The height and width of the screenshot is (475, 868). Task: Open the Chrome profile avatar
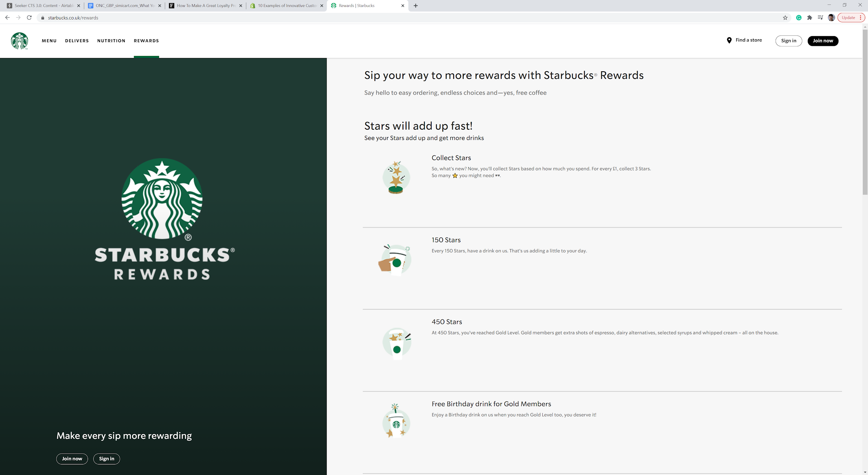(x=831, y=18)
